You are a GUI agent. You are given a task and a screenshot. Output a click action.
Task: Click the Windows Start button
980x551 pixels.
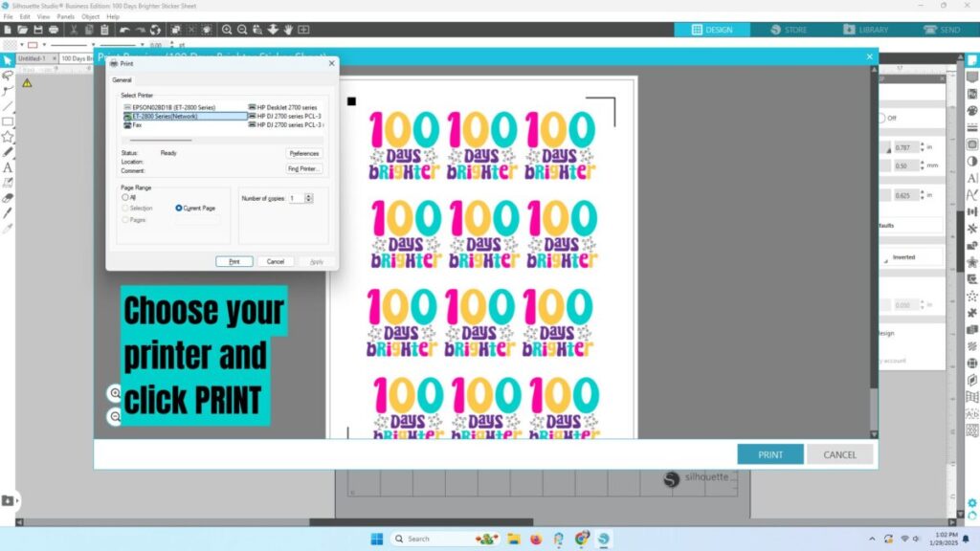(x=377, y=539)
